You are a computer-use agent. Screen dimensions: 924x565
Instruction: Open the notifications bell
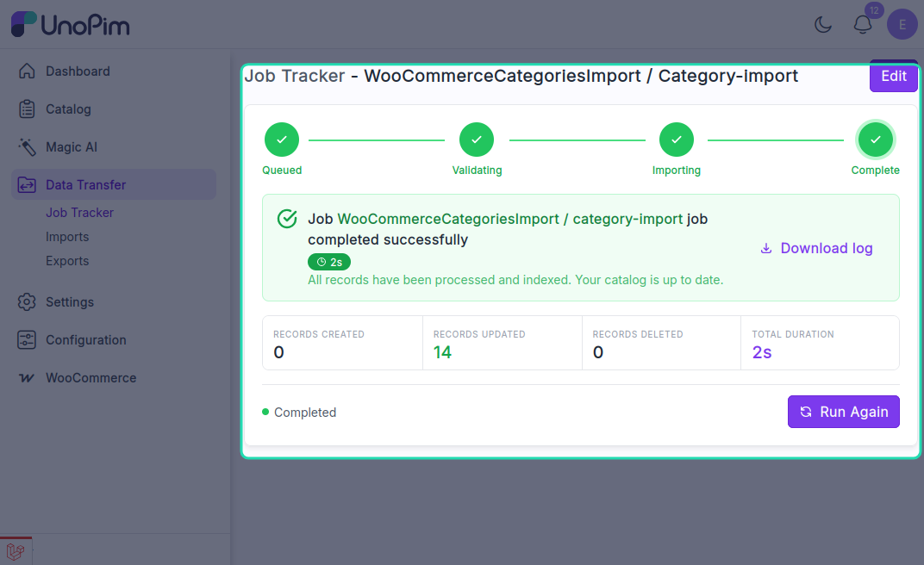tap(863, 25)
